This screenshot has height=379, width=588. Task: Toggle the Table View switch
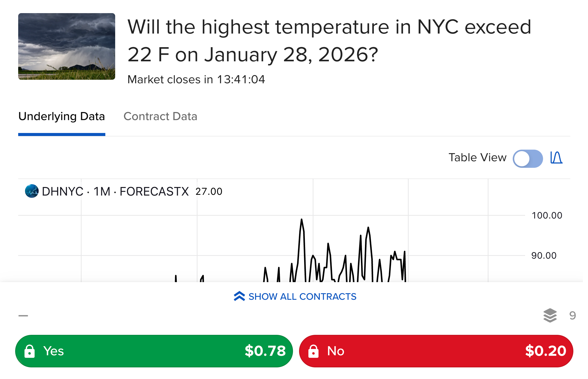pyautogui.click(x=528, y=158)
